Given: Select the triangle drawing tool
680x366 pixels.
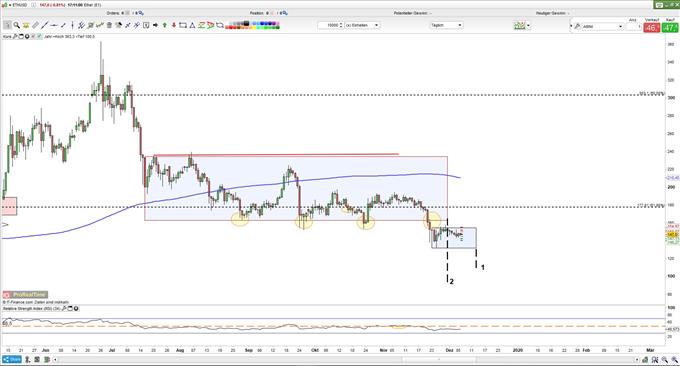Looking at the screenshot, I should [192, 25].
